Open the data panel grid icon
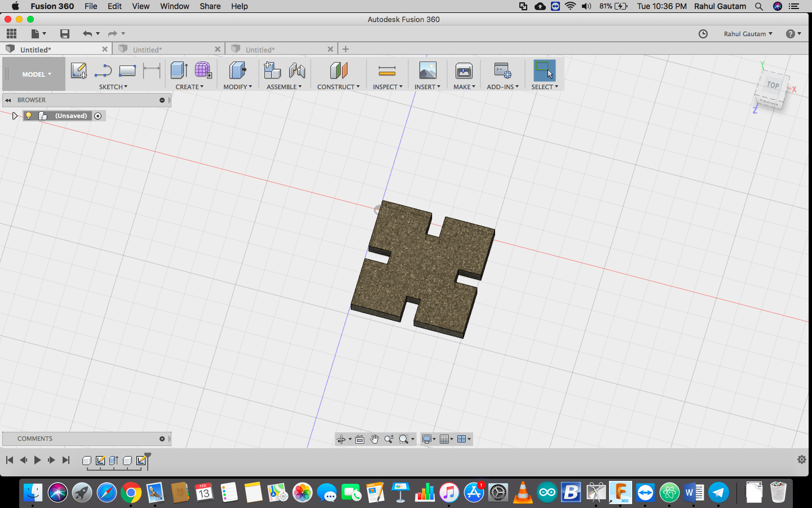The width and height of the screenshot is (812, 508). (11, 34)
